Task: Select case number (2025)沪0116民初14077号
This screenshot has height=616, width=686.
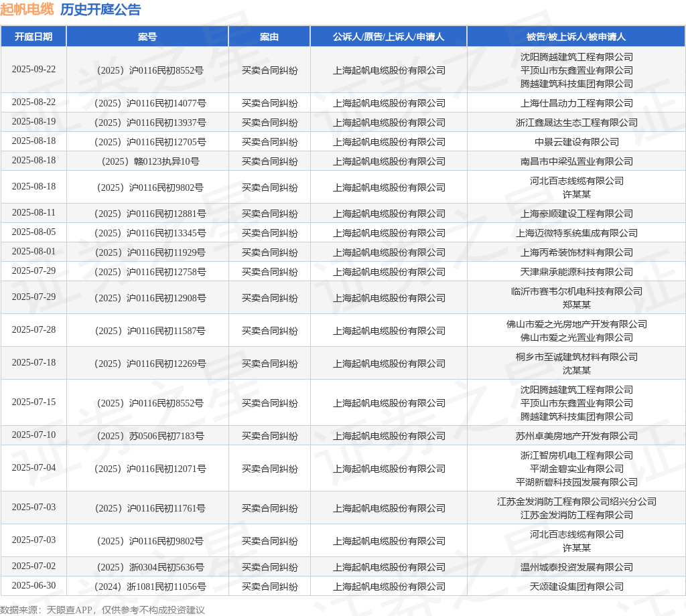Action: (x=147, y=103)
